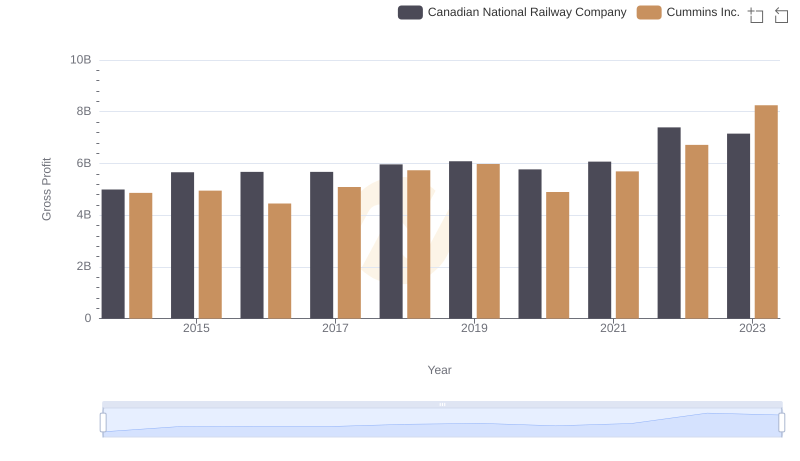Click the Canadian National Railway bar for 2018
Viewport: 800px width, 461px height.
391,241
